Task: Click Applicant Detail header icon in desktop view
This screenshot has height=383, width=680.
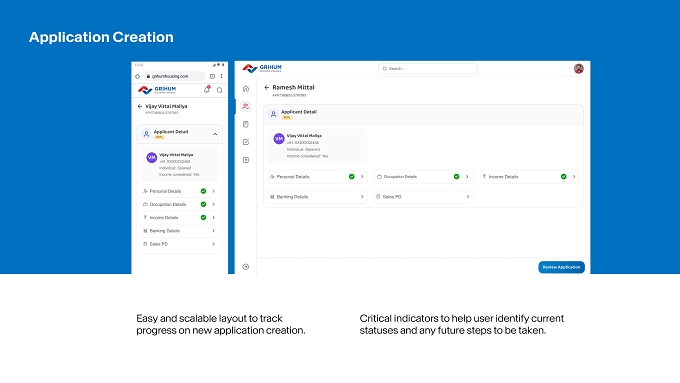Action: coord(273,114)
